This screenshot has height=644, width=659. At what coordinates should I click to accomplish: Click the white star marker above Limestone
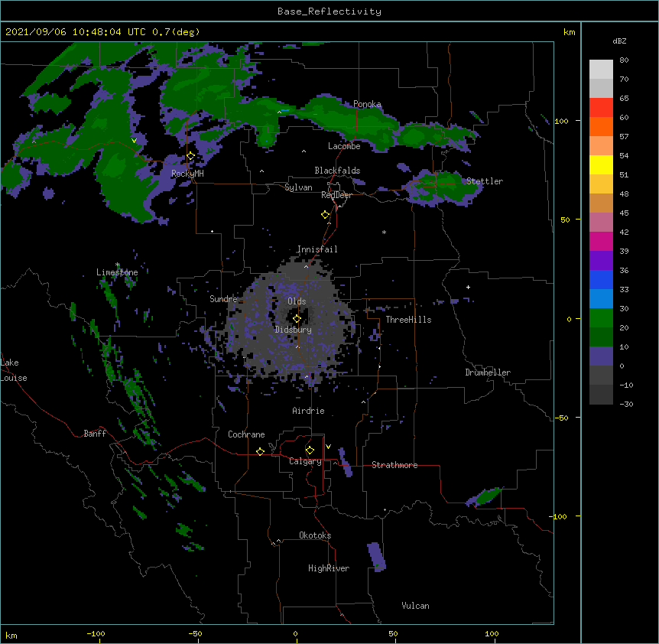coord(117,265)
